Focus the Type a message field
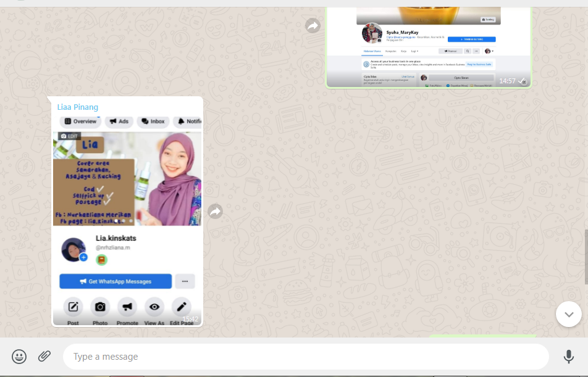588x377 pixels. (x=306, y=357)
